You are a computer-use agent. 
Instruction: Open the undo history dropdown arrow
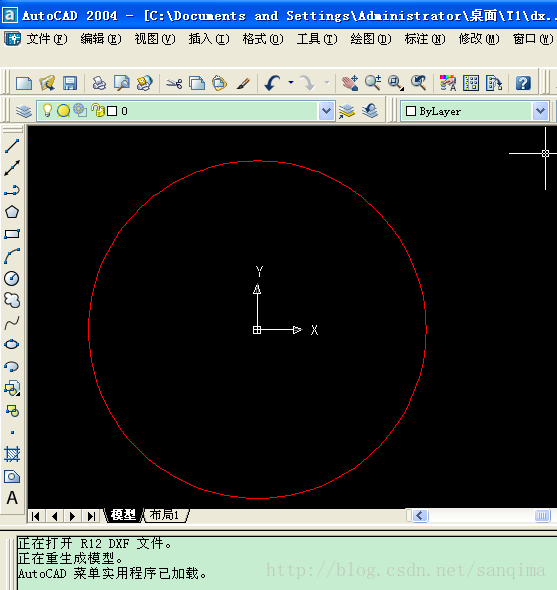pyautogui.click(x=291, y=82)
